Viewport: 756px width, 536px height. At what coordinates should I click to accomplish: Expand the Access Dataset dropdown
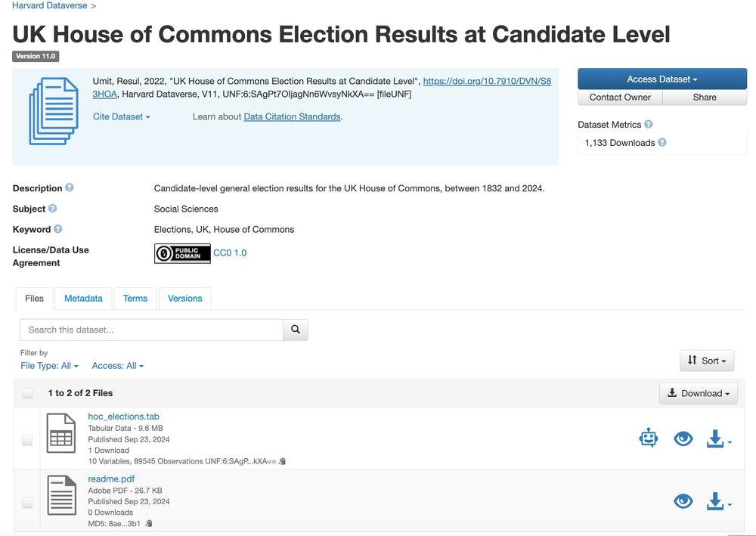coord(662,79)
